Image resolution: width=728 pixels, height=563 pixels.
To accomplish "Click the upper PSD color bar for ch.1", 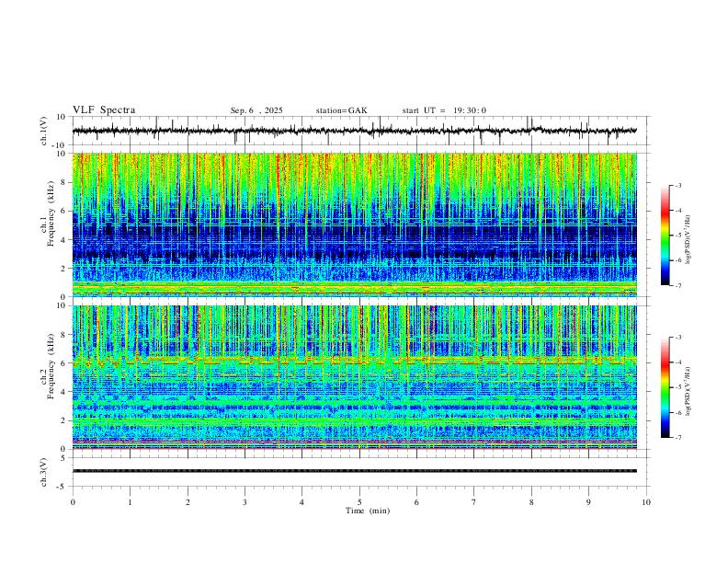I will [x=665, y=236].
